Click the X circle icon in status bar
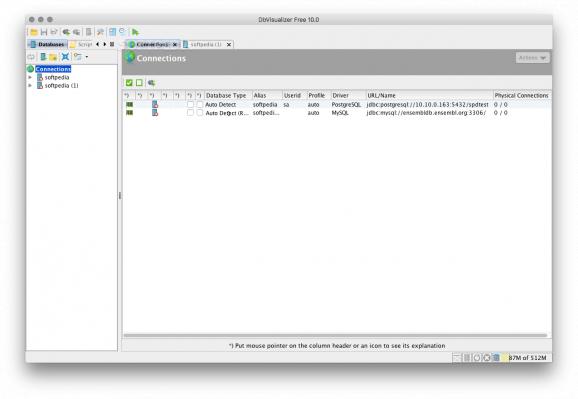 click(487, 358)
